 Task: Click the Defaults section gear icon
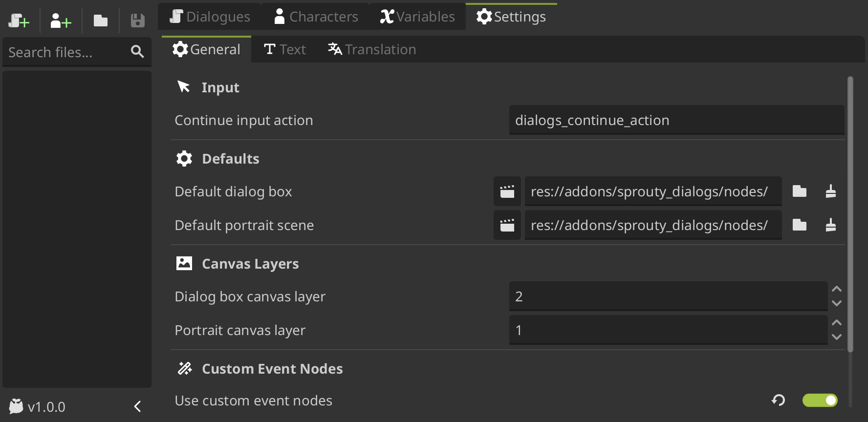point(184,159)
